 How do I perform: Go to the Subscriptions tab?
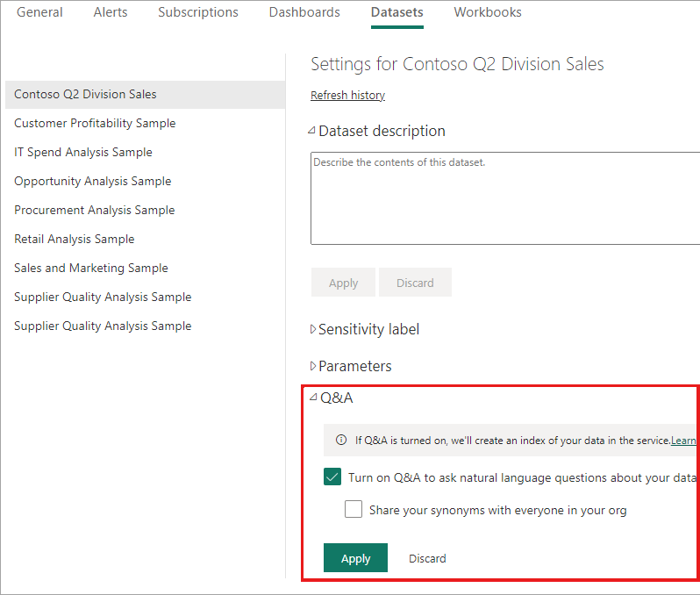pos(198,12)
